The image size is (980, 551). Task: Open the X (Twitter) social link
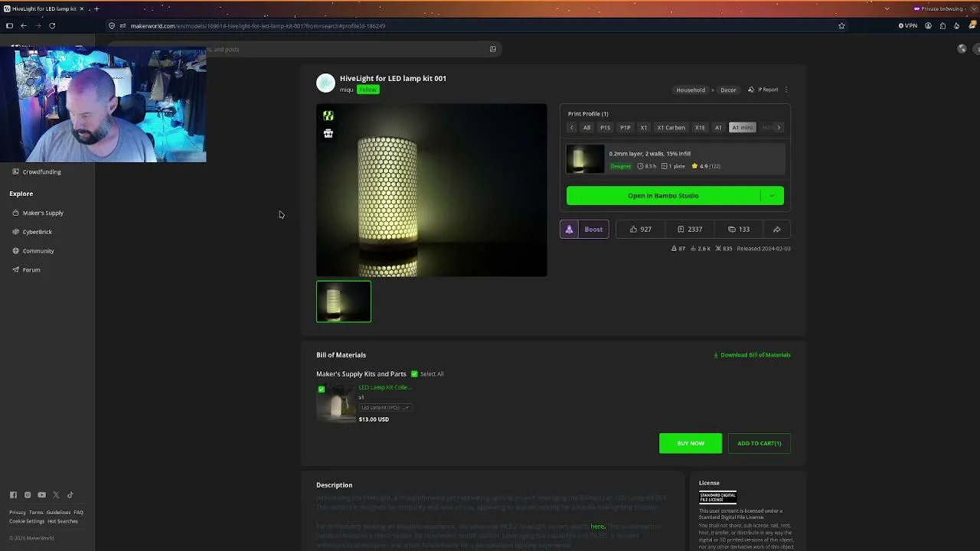coord(56,495)
